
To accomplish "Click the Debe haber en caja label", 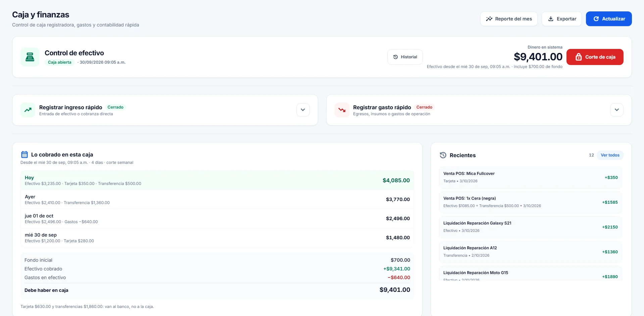I will click(x=46, y=290).
